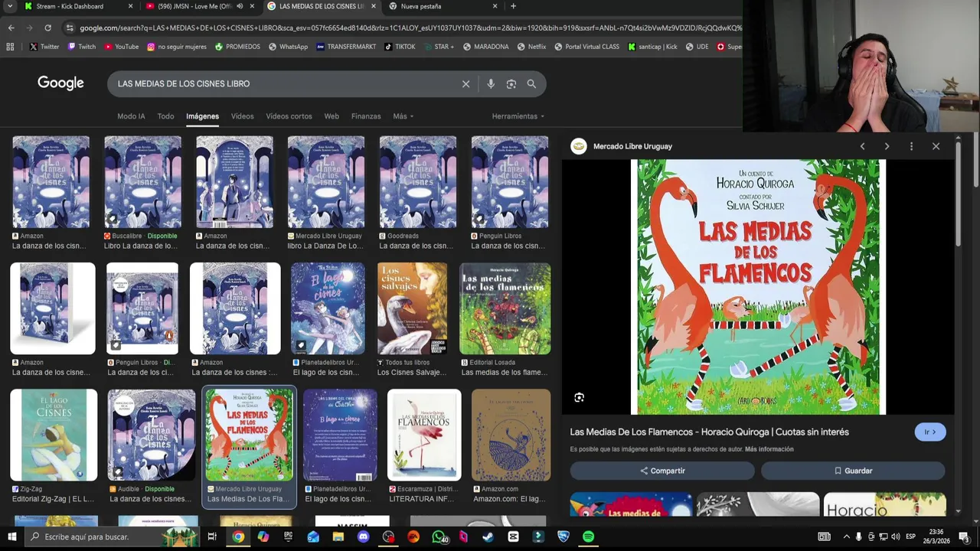This screenshot has height=551, width=980.
Task: Open Discord from the taskbar
Action: [363, 536]
